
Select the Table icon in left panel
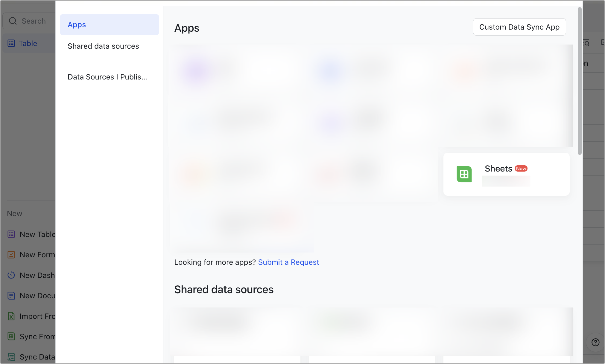point(11,43)
